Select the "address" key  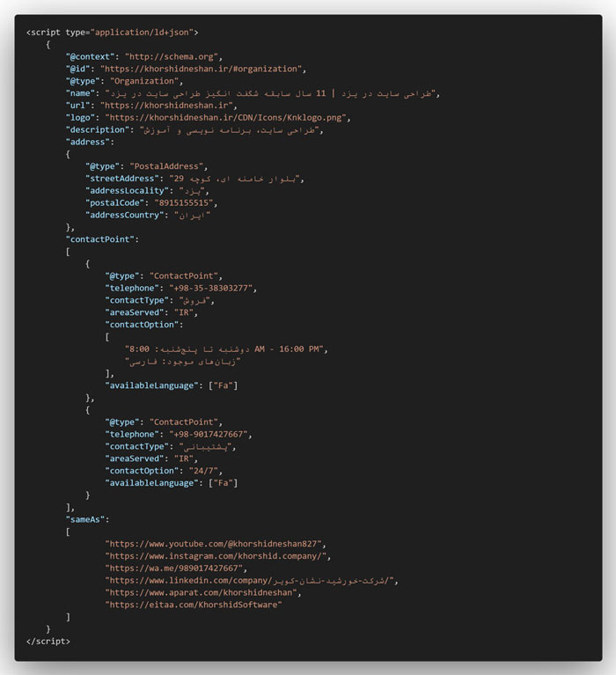(88, 142)
